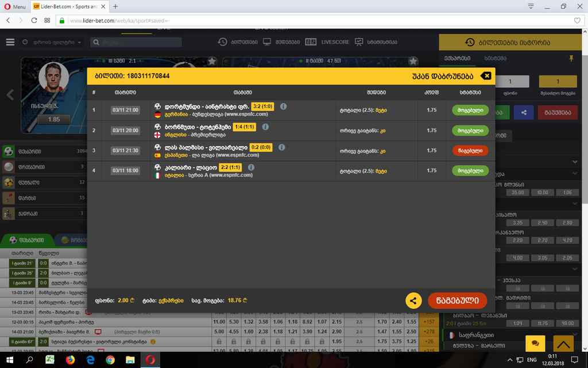Image resolution: width=588 pixels, height=368 pixels.
Task: Open a new browser tab
Action: pyautogui.click(x=115, y=6)
